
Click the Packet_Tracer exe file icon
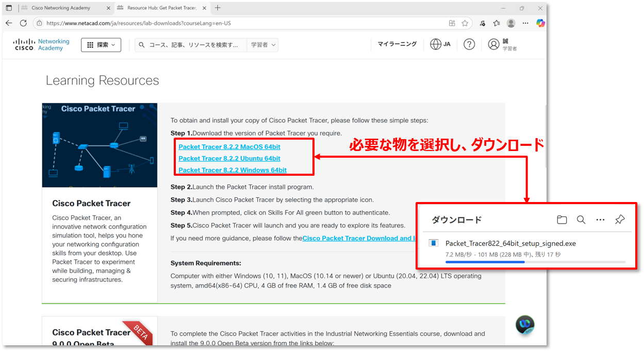point(434,243)
